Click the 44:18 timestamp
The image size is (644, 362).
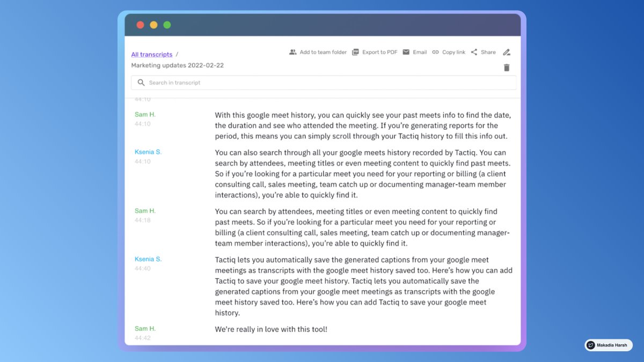(143, 220)
